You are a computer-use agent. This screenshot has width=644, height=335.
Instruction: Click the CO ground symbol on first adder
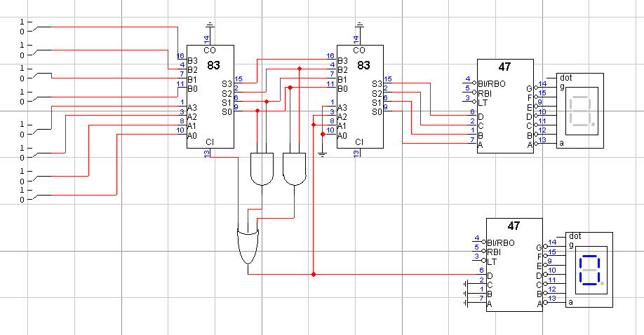[x=210, y=25]
